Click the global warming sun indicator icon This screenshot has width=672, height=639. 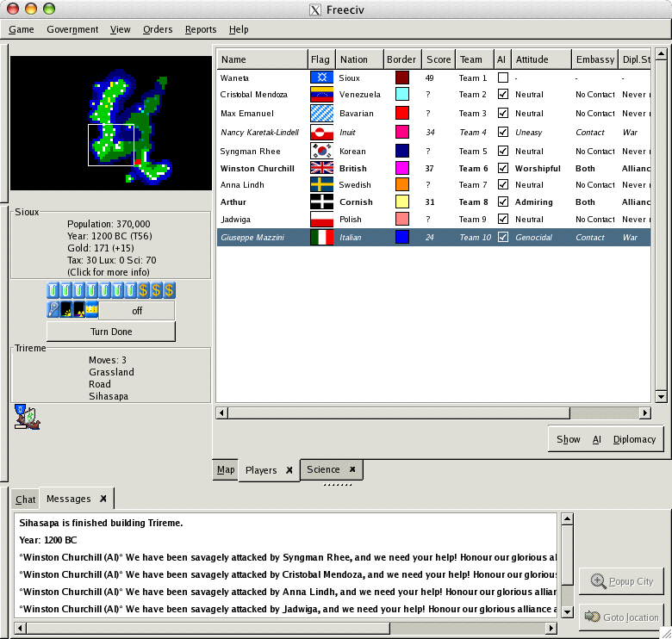[66, 309]
